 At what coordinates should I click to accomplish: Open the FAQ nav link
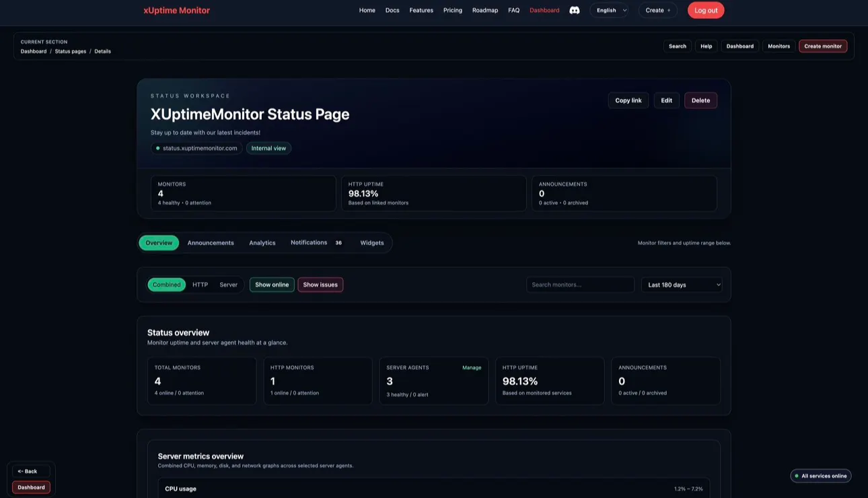pyautogui.click(x=514, y=10)
